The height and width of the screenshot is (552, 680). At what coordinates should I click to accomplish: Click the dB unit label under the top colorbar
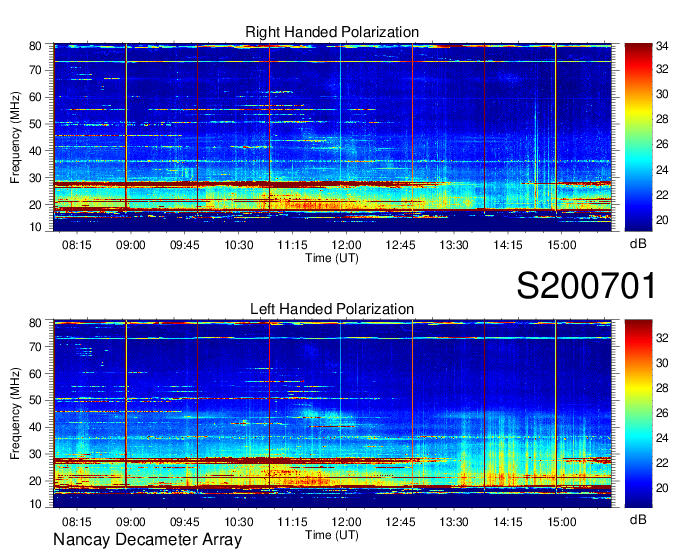tap(638, 244)
